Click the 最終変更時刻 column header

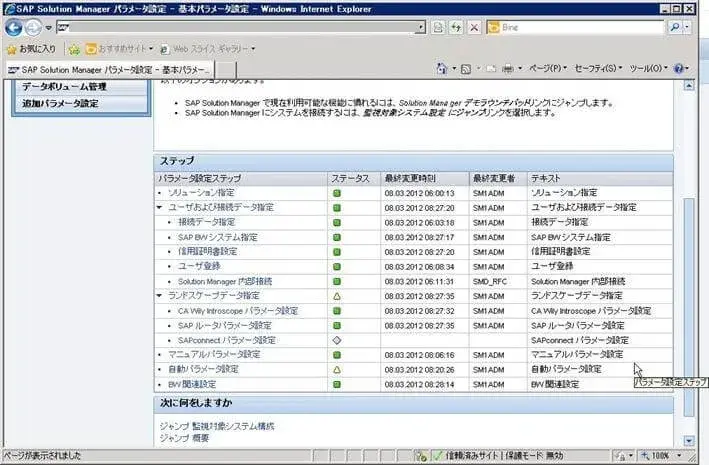point(425,179)
